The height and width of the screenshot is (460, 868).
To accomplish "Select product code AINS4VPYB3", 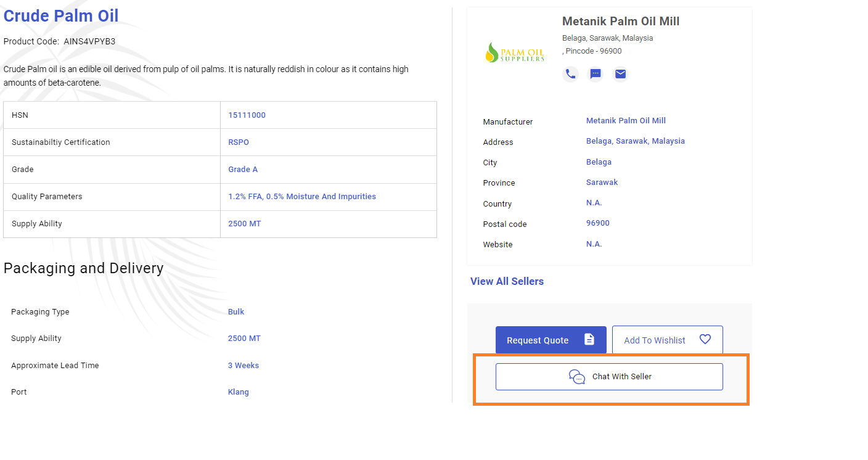I will pyautogui.click(x=89, y=41).
